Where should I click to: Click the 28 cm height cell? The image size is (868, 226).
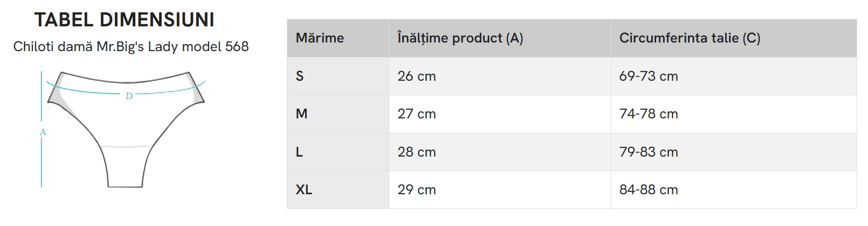[417, 152]
